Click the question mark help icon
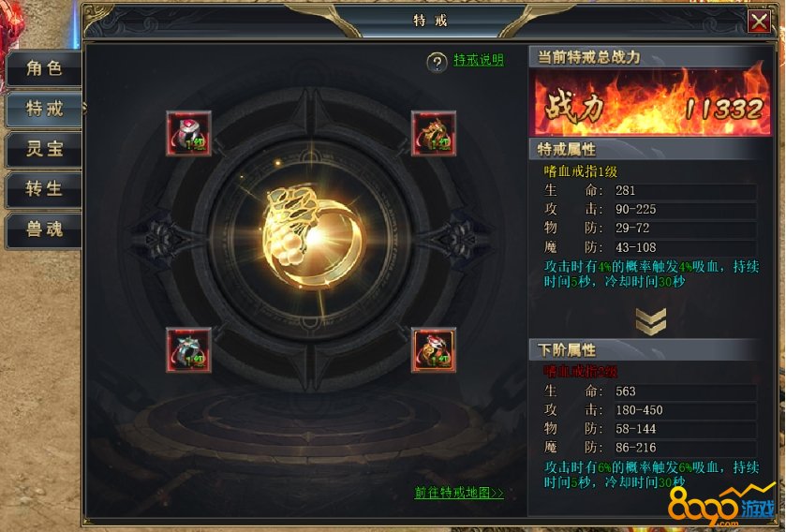 tap(437, 63)
